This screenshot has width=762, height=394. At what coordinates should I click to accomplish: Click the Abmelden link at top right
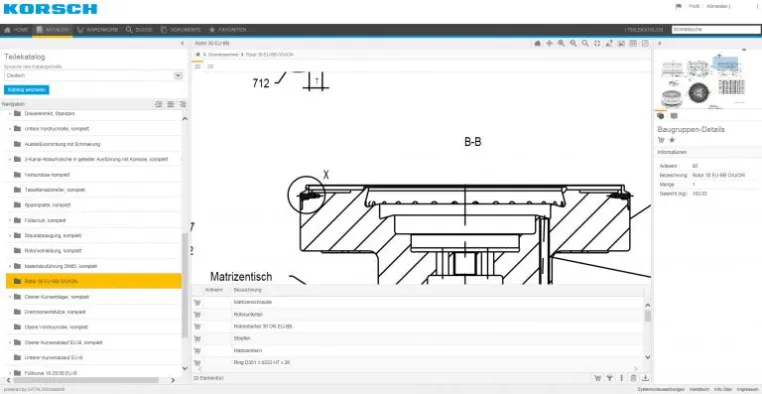coord(717,6)
